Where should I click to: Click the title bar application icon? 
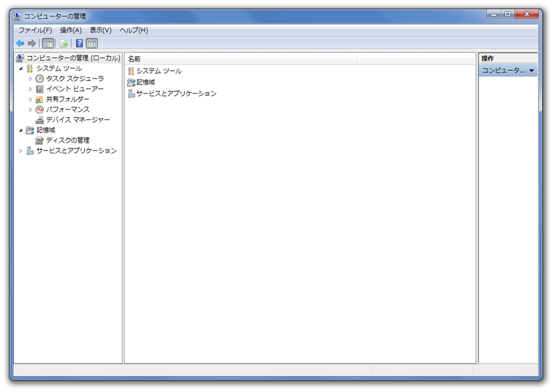[x=17, y=16]
